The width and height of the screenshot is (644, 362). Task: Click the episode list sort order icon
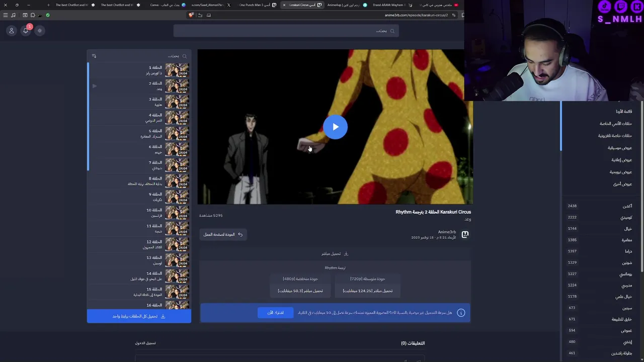(x=94, y=56)
